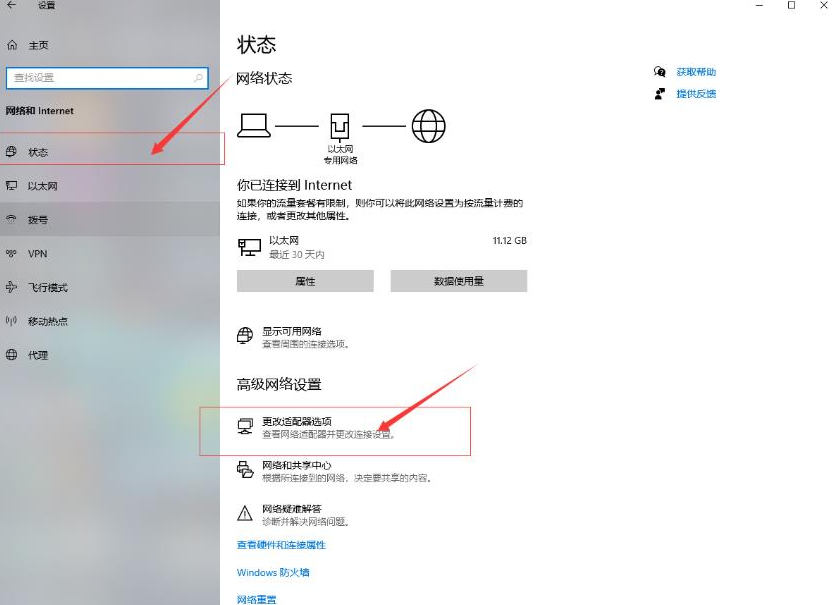Image resolution: width=833 pixels, height=605 pixels.
Task: Open the 获取帮助 get help link
Action: [695, 72]
